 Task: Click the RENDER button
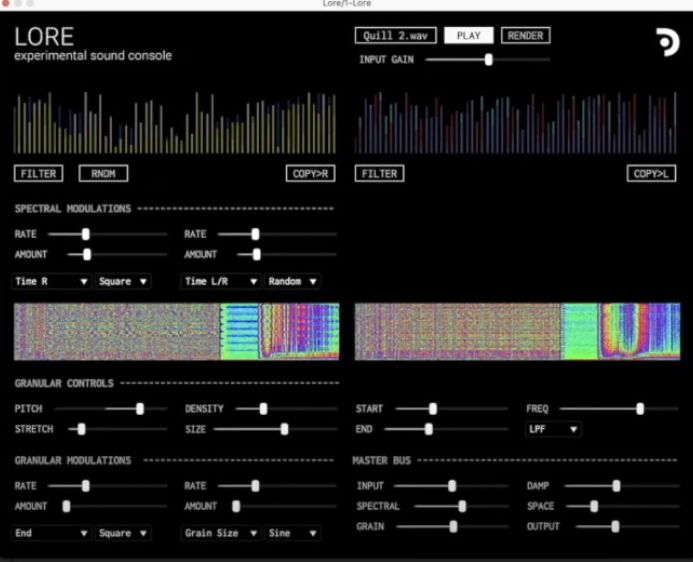(x=525, y=36)
